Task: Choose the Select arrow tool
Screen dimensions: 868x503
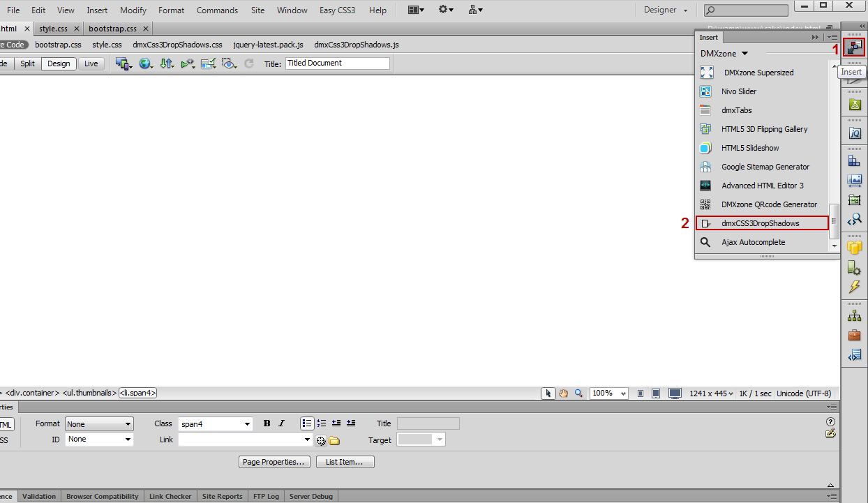Action: click(548, 393)
